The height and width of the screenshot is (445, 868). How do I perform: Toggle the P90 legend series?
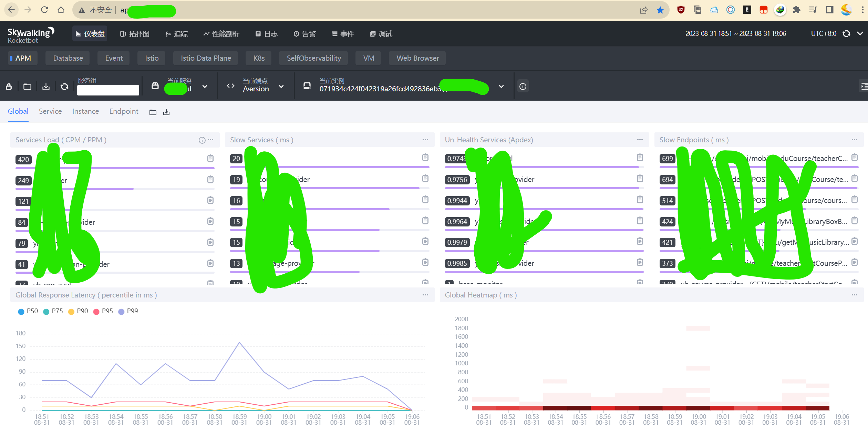pos(78,311)
